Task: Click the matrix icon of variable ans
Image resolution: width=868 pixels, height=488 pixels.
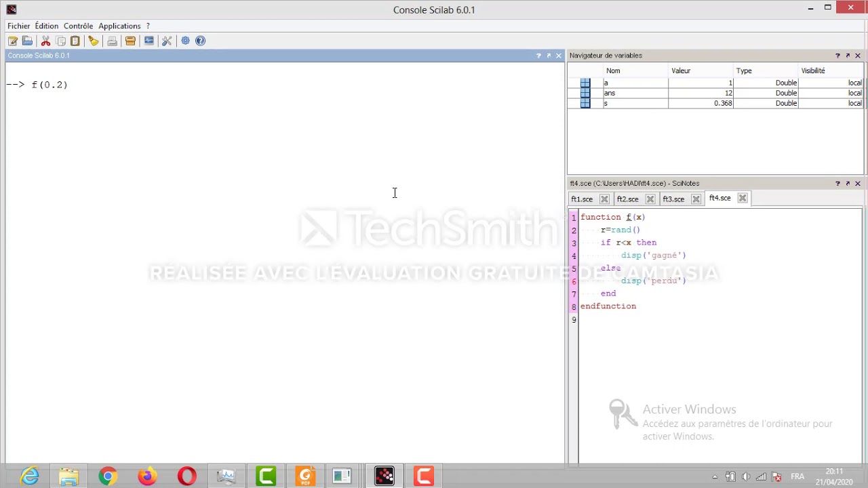Action: (585, 93)
